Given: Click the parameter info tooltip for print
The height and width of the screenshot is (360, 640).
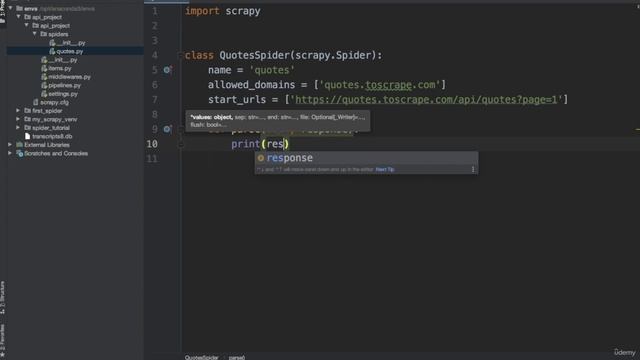Looking at the screenshot, I should pyautogui.click(x=278, y=121).
